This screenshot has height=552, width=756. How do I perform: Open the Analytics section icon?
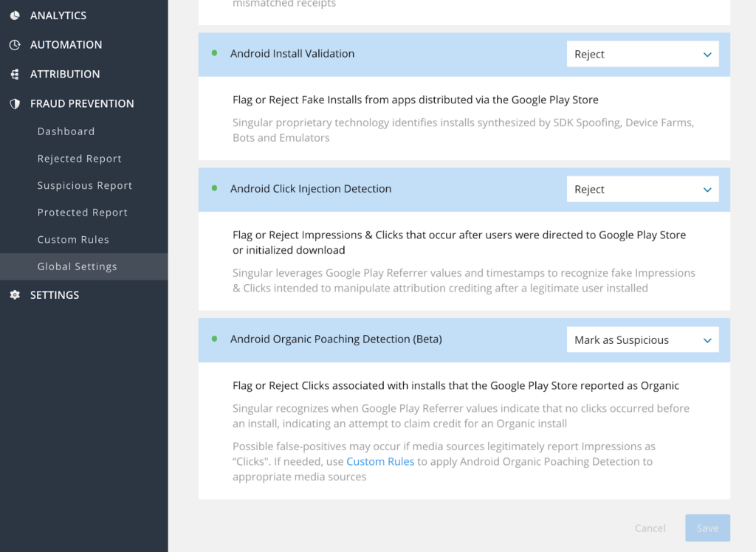point(16,15)
